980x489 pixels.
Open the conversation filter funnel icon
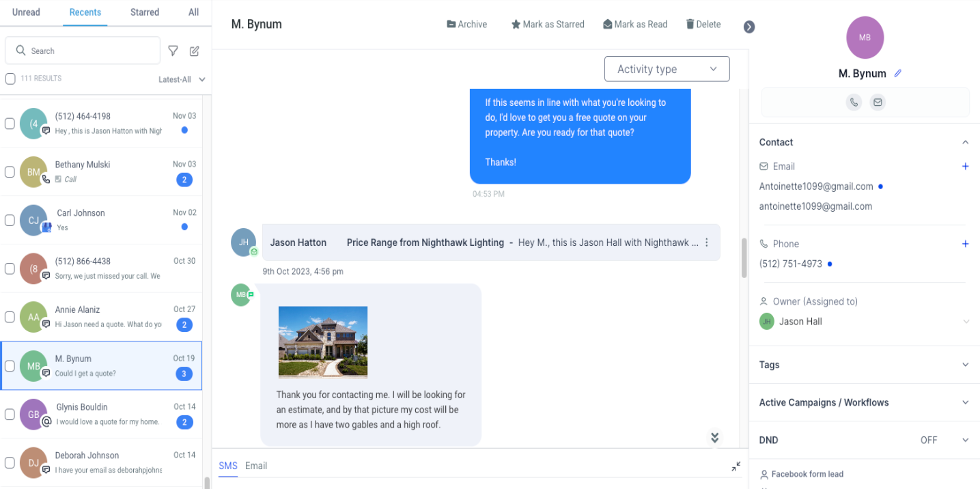click(173, 51)
